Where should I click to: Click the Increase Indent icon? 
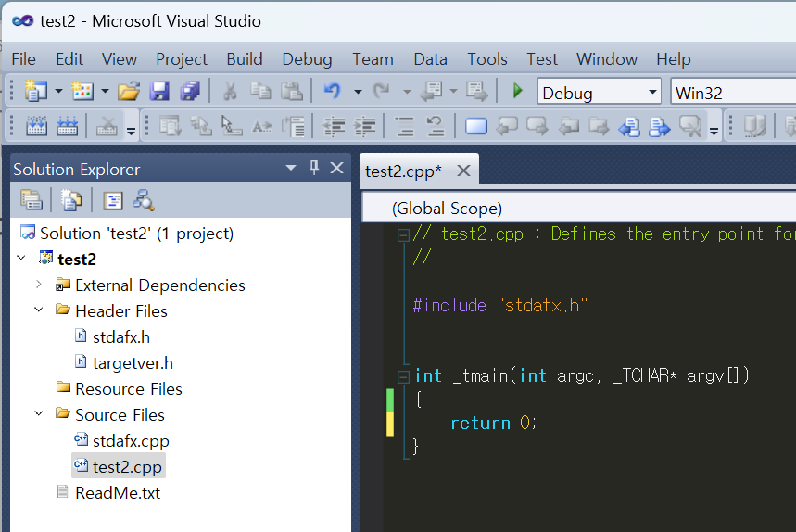(364, 126)
